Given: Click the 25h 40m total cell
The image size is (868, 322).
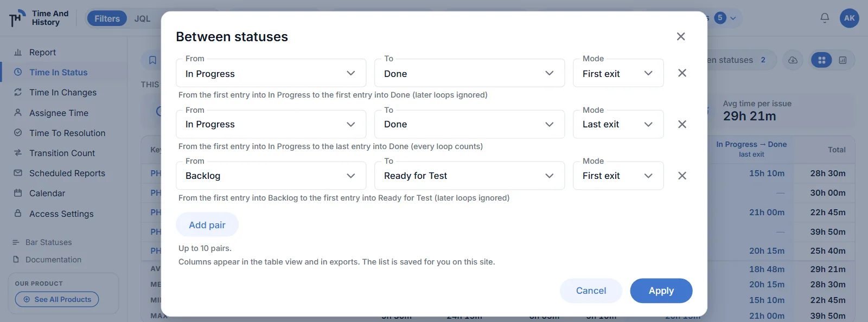Looking at the screenshot, I should coord(828,250).
